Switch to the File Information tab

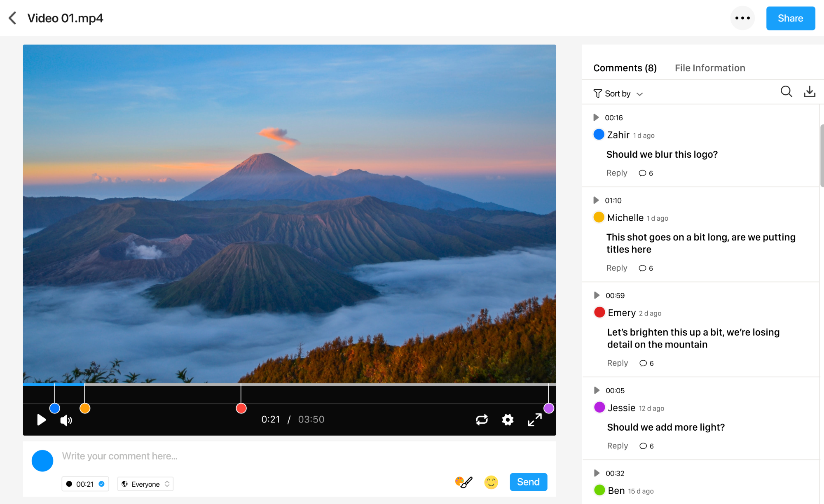[x=709, y=68]
